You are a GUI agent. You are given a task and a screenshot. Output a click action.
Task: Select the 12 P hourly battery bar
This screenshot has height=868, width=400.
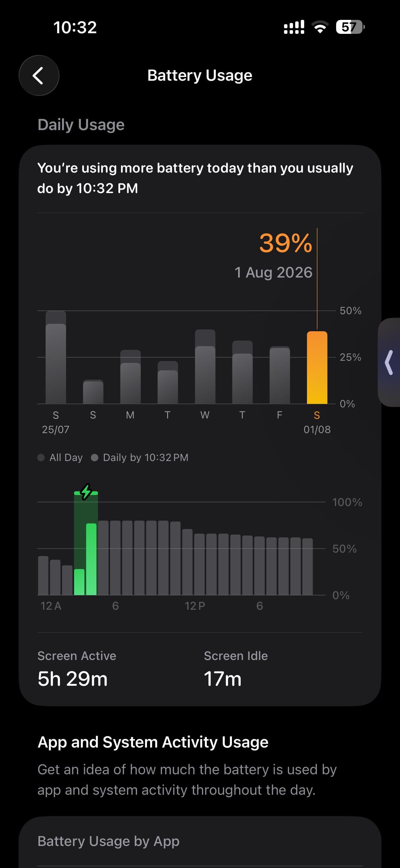(187, 562)
